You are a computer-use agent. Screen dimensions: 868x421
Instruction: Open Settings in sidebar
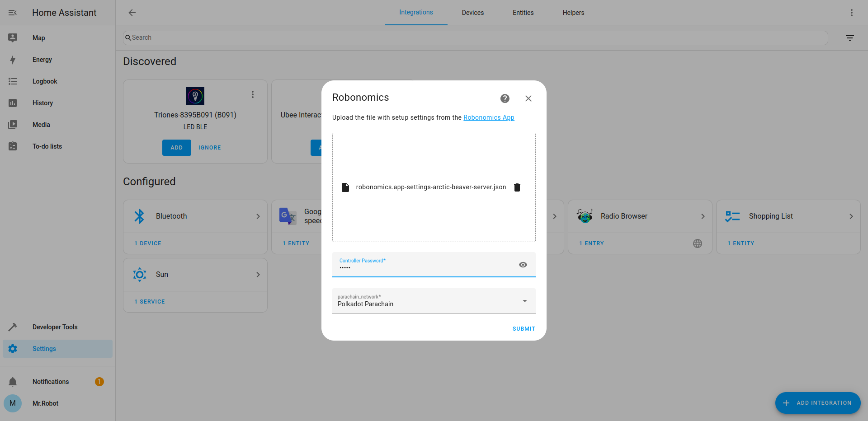(57, 349)
